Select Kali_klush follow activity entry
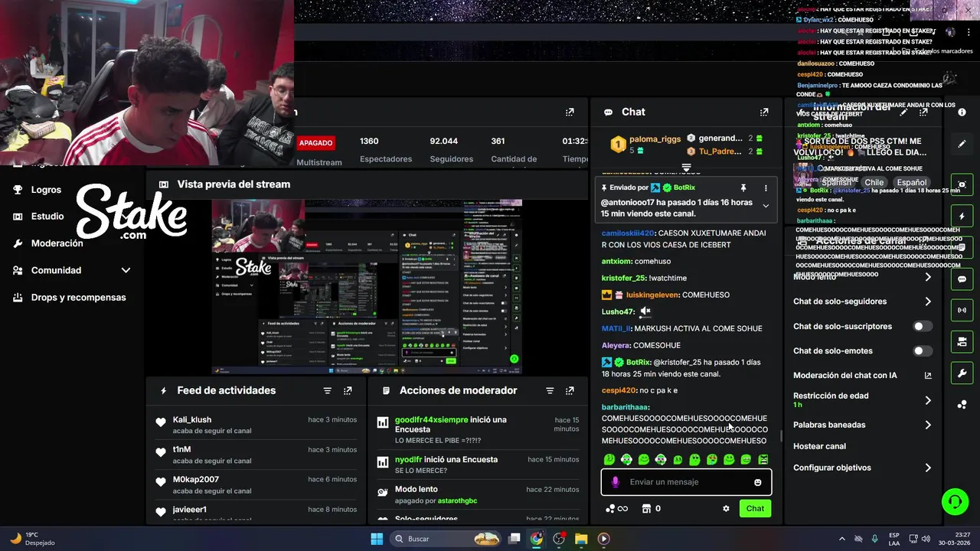 [x=256, y=425]
